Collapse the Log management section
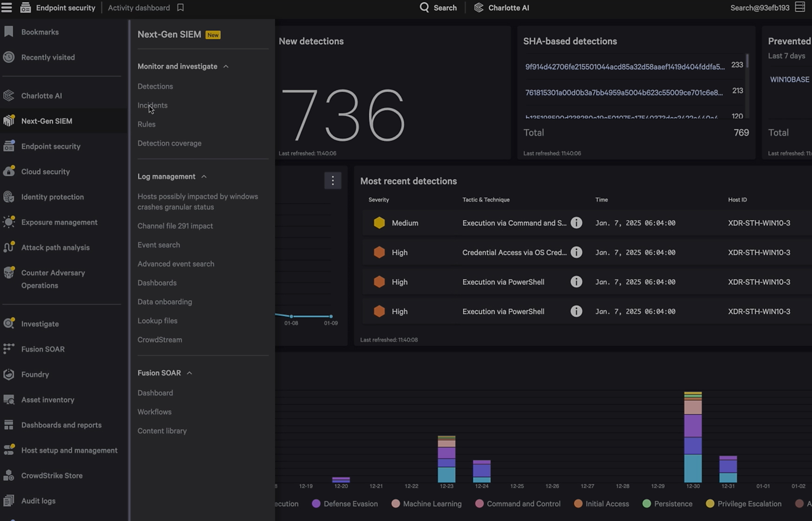 [x=204, y=177]
